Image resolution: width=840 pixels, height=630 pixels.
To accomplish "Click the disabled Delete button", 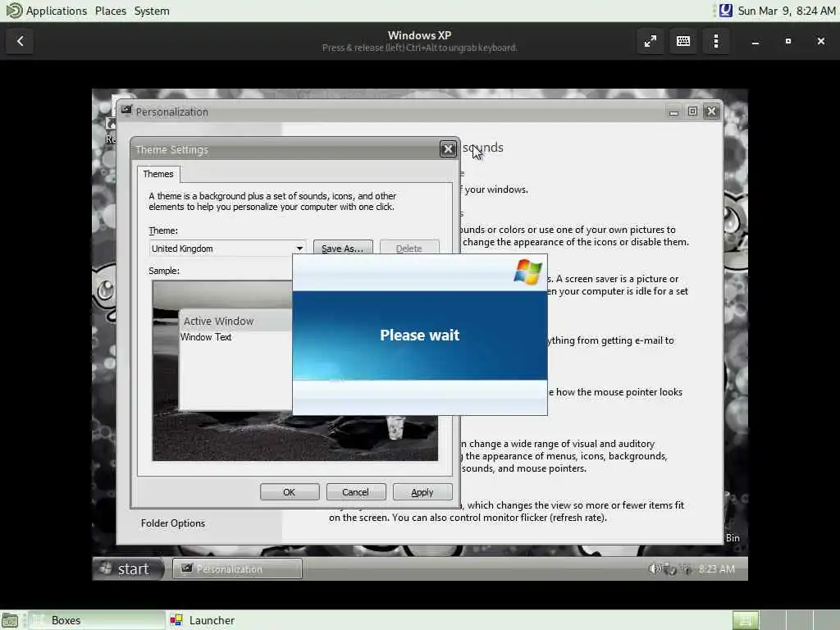I will pyautogui.click(x=409, y=248).
